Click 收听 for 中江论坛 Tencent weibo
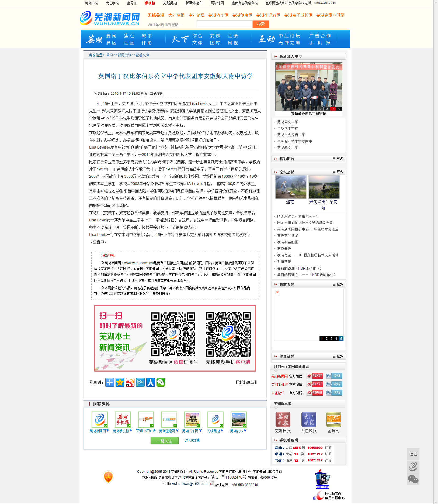This screenshot has width=438, height=504. (334, 393)
